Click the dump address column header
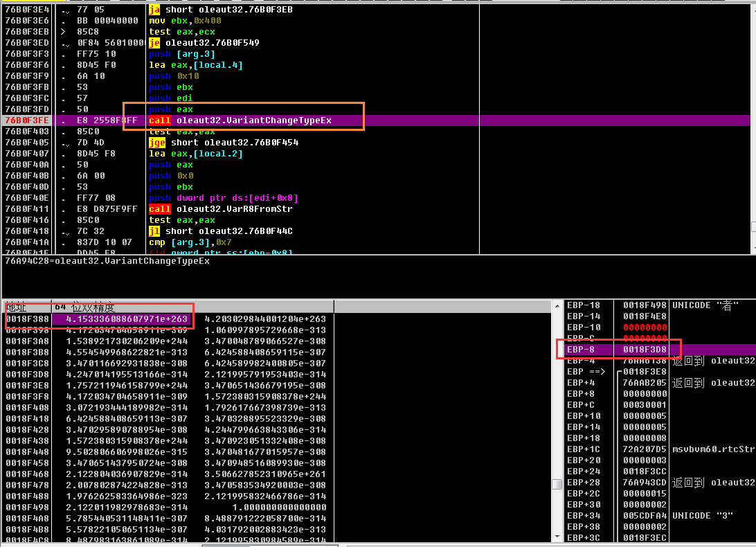 [x=27, y=307]
